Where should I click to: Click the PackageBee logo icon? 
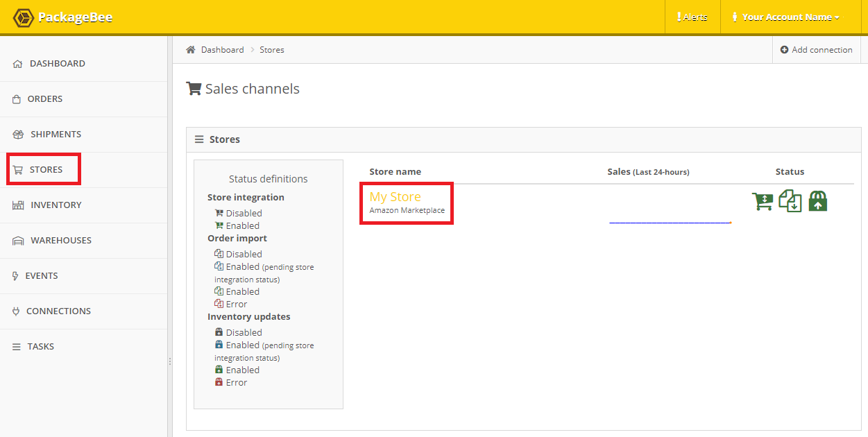coord(24,17)
